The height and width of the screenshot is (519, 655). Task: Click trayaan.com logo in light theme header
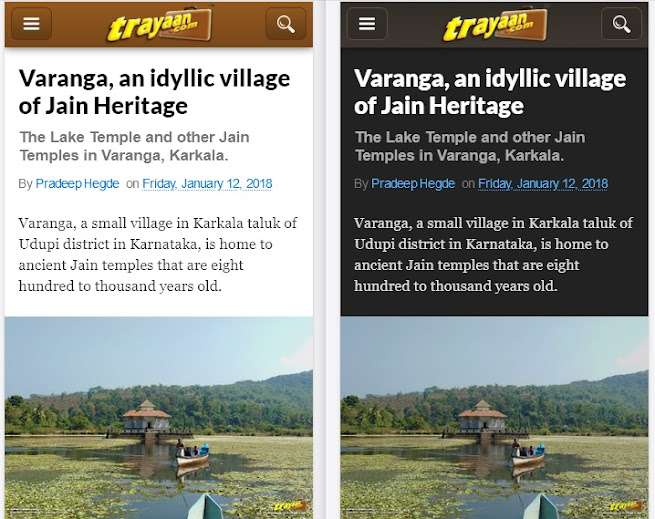(x=160, y=24)
